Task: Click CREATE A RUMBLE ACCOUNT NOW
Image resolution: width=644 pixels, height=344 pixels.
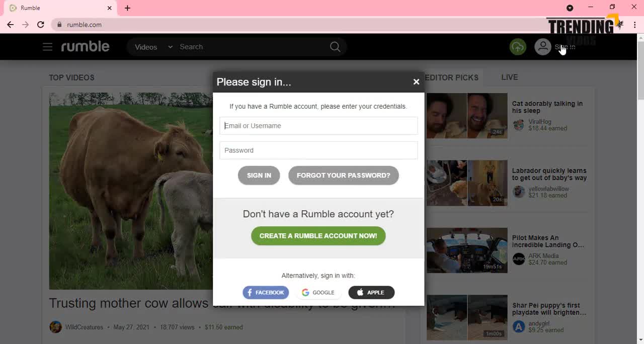Action: (x=318, y=236)
